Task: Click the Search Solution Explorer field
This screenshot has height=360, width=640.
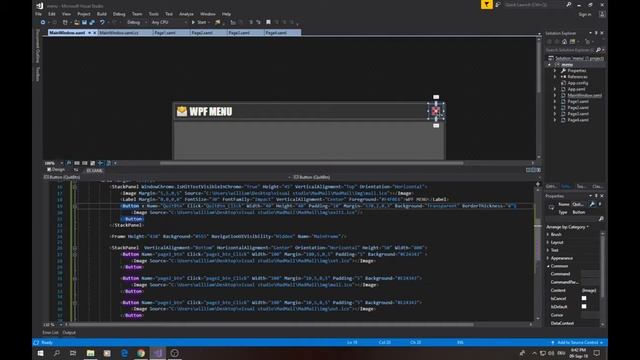Action: coord(570,50)
